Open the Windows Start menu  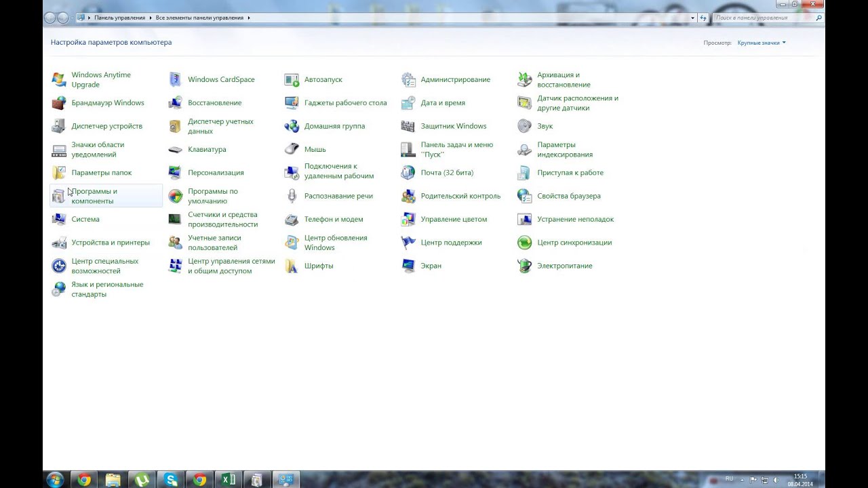(x=55, y=480)
